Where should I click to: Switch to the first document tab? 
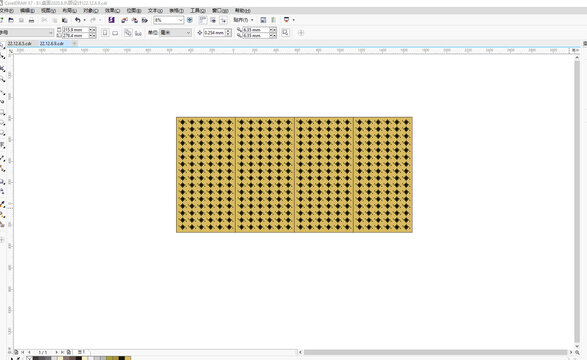19,44
